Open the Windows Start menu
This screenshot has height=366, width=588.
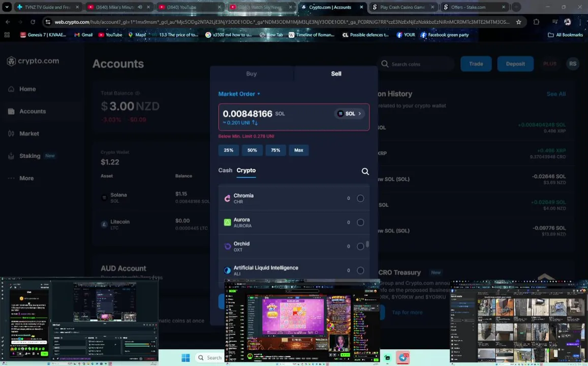(x=185, y=358)
